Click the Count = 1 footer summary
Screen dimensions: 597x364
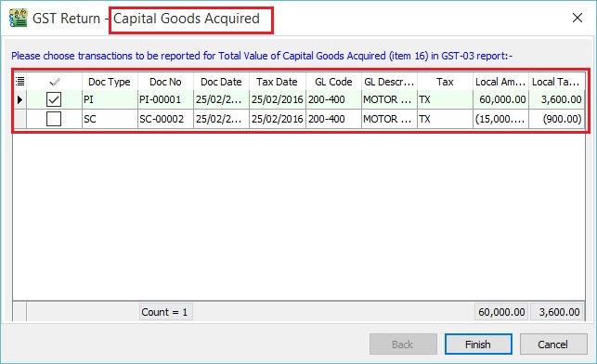tap(165, 312)
